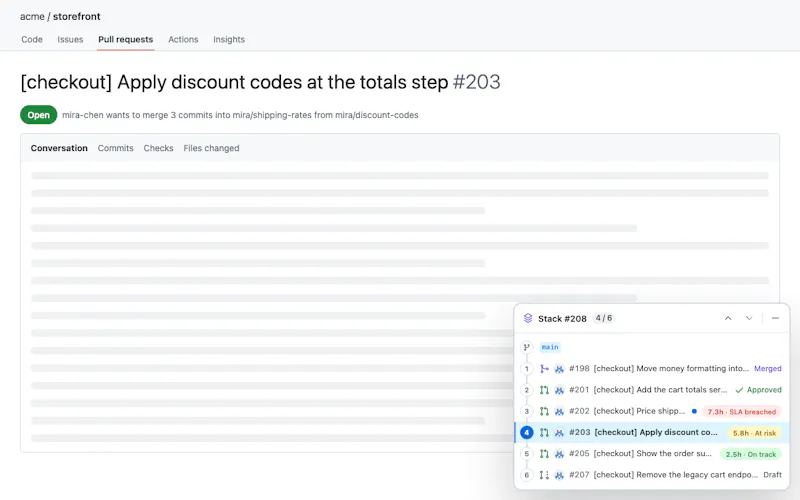This screenshot has width=800, height=500.
Task: Open the Insights tab
Action: [x=229, y=39]
